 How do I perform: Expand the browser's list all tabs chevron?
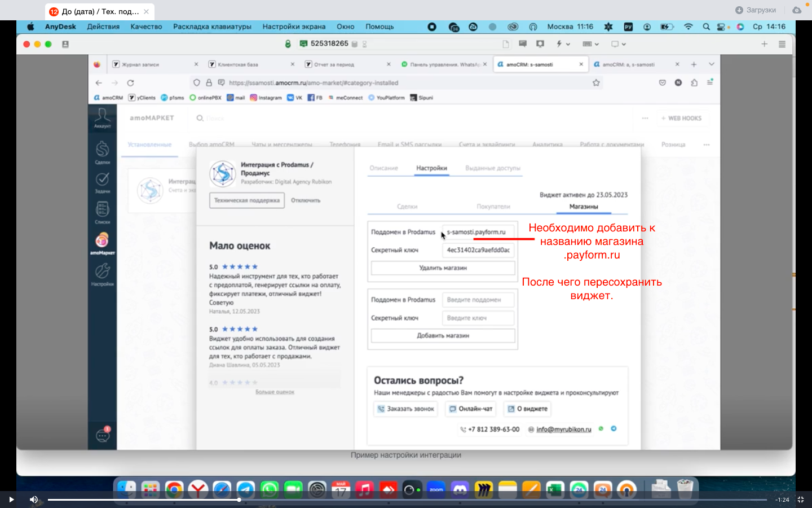(x=711, y=64)
